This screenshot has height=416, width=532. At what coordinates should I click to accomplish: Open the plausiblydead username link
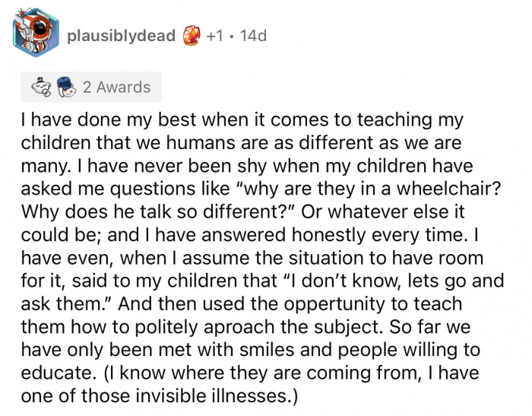[x=121, y=36]
